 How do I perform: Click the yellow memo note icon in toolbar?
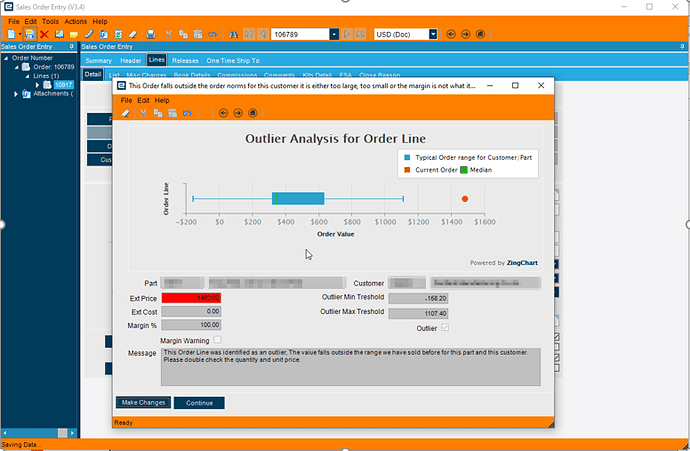74,34
